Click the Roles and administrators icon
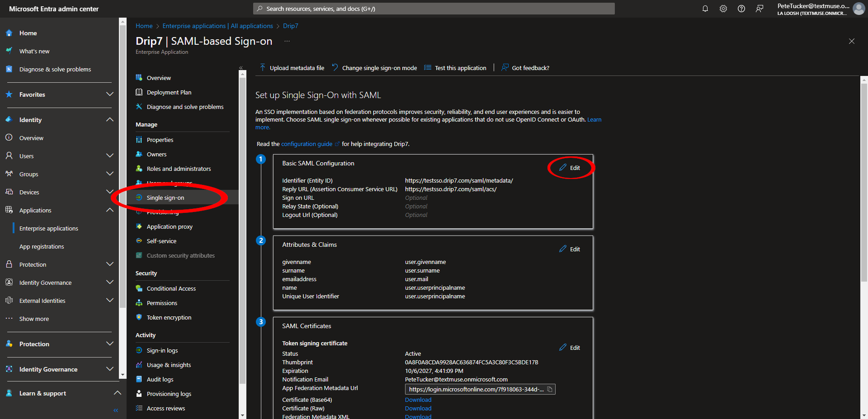This screenshot has height=419, width=868. (x=139, y=169)
